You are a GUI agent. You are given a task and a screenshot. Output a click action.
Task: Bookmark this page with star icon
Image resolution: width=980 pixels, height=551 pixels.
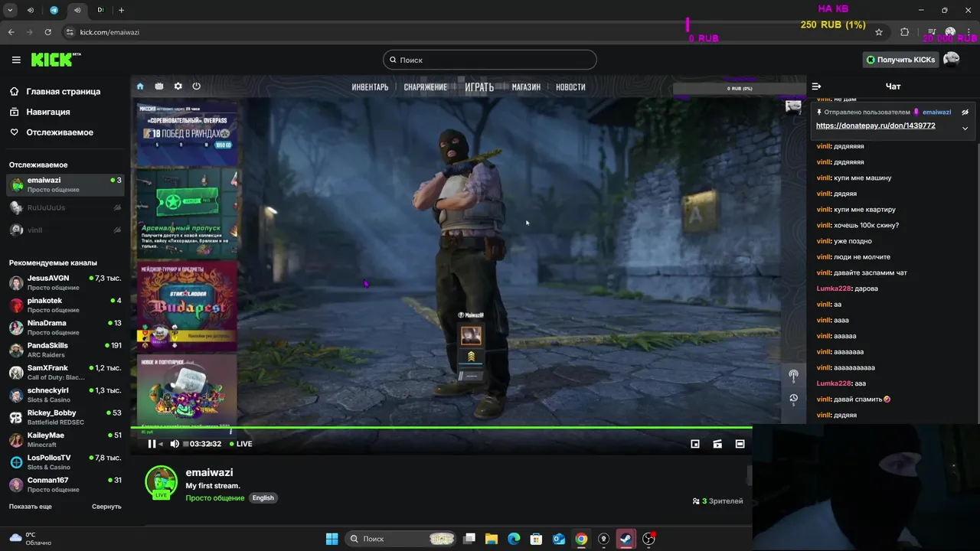pos(879,32)
